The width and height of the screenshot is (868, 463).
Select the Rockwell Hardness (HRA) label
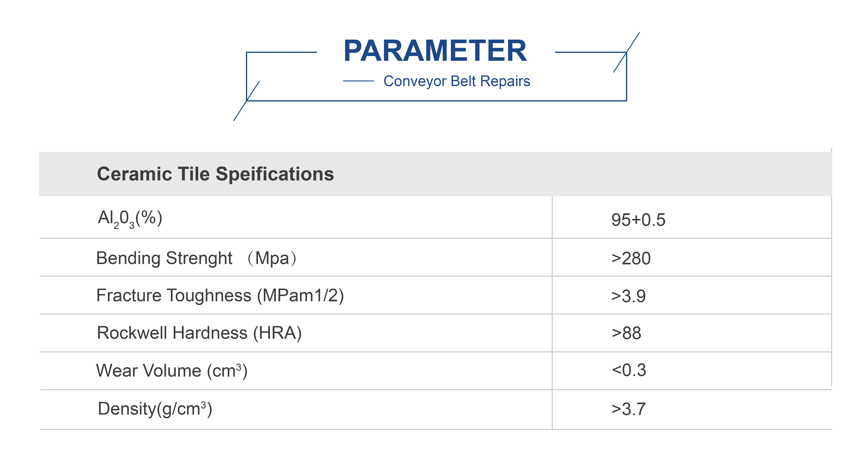(199, 333)
